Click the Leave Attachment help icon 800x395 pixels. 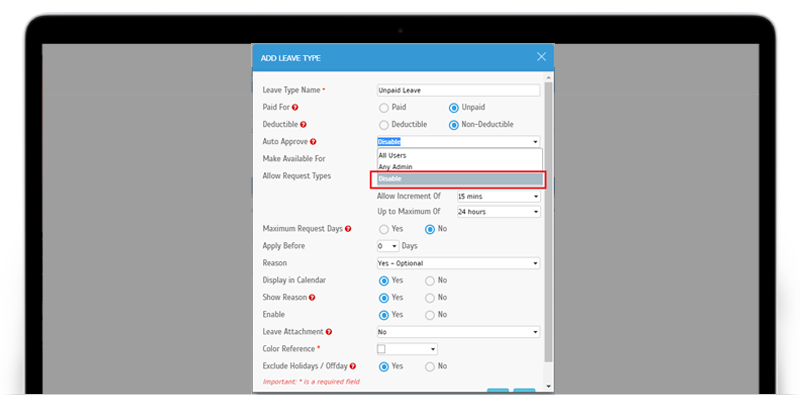(329, 332)
